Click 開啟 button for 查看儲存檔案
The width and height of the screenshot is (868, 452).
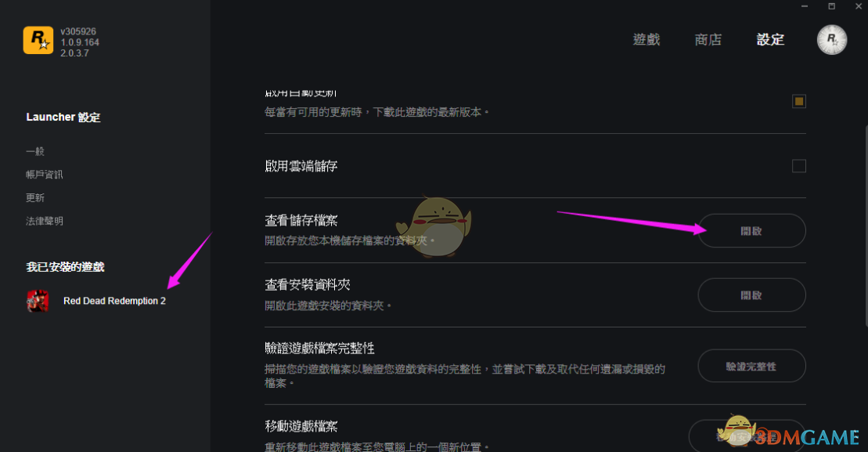click(751, 231)
